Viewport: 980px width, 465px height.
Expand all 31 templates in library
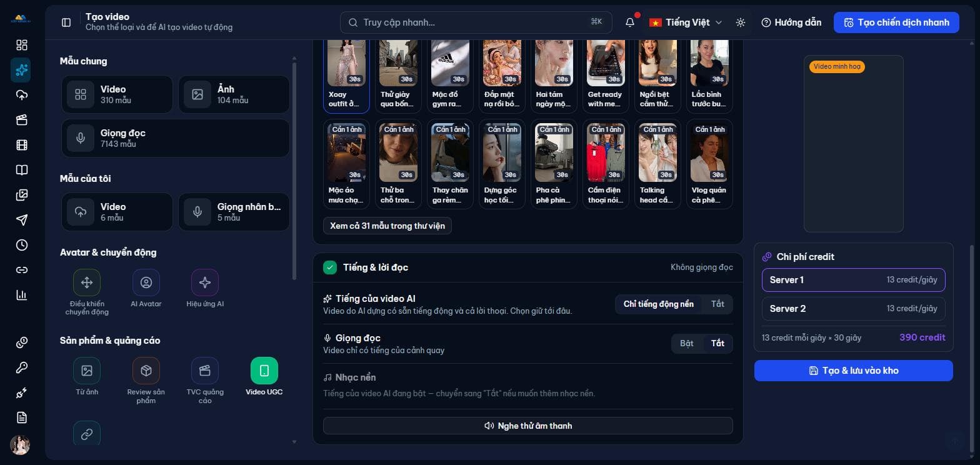point(387,226)
